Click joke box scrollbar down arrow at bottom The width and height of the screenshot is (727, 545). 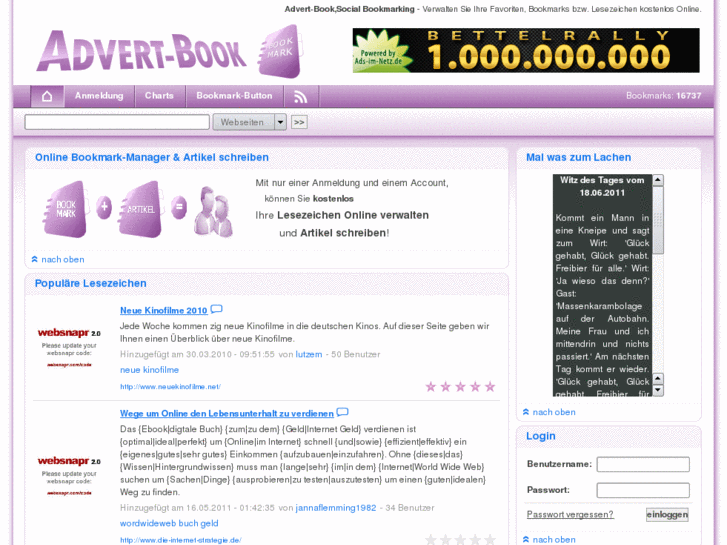coord(658,391)
